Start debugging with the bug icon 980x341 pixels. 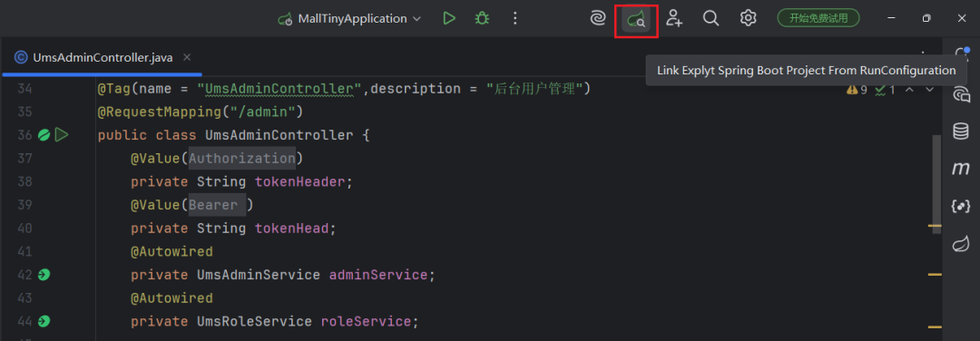(x=481, y=19)
